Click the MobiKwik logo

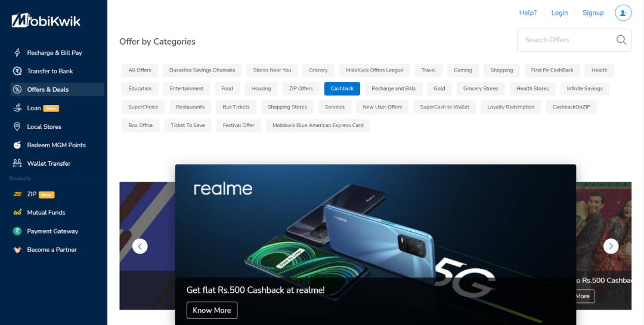tap(46, 20)
